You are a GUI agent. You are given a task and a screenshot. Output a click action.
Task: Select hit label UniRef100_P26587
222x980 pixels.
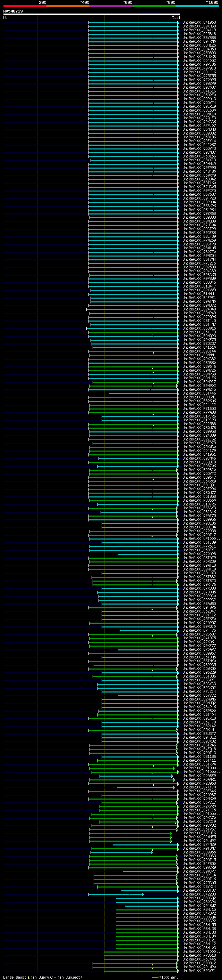[x=199, y=634]
